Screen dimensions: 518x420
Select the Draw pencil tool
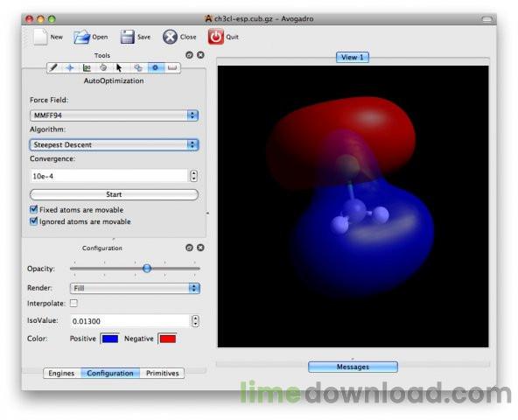click(53, 67)
